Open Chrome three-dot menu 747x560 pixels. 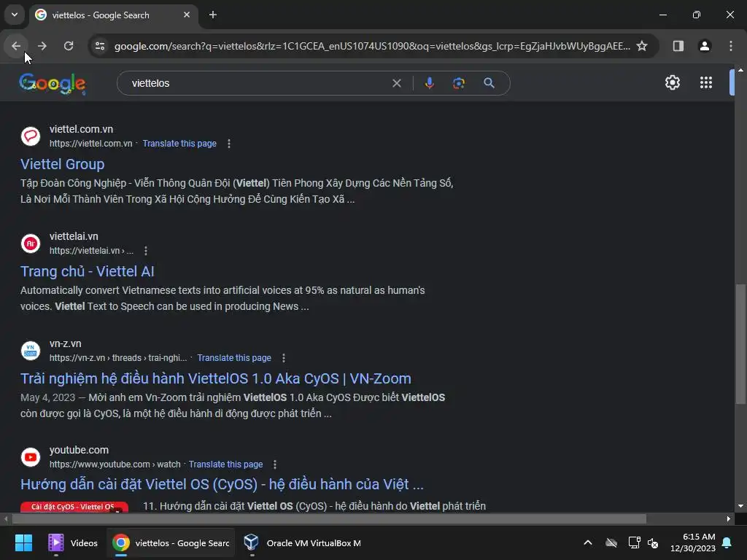731,46
